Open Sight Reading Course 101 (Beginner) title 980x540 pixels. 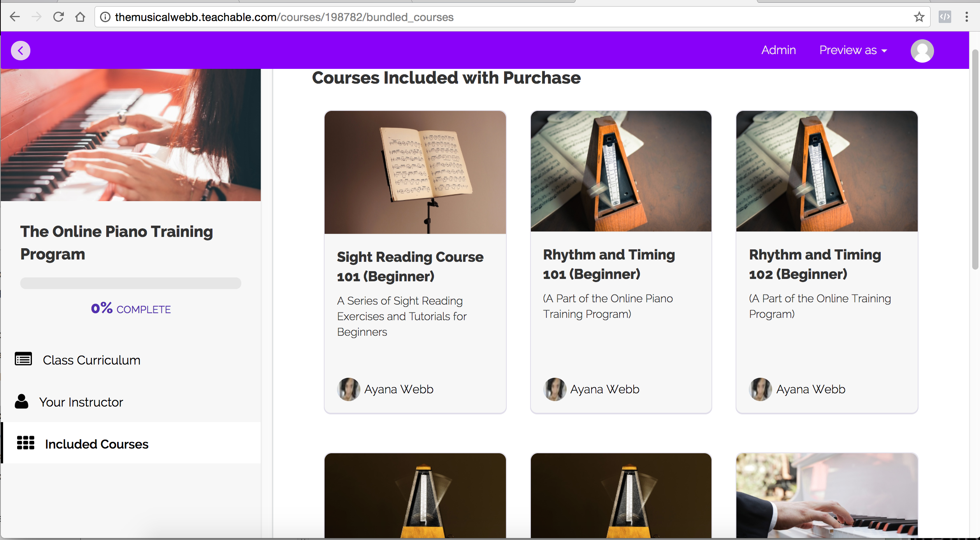(410, 266)
